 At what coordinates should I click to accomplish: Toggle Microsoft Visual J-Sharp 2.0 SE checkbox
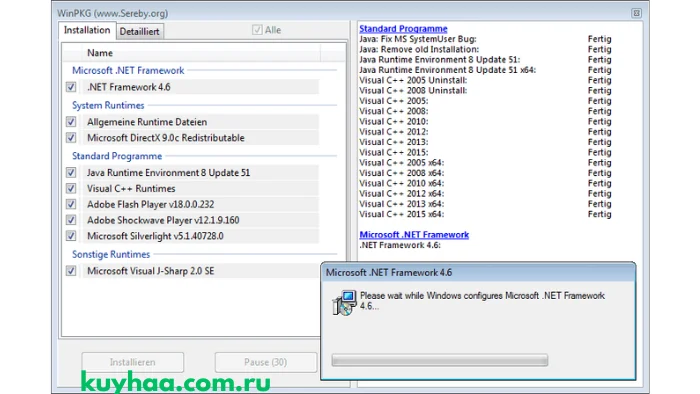71,271
